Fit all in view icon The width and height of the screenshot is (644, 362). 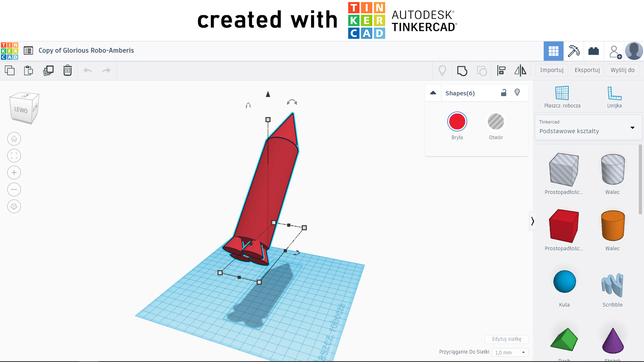[14, 156]
